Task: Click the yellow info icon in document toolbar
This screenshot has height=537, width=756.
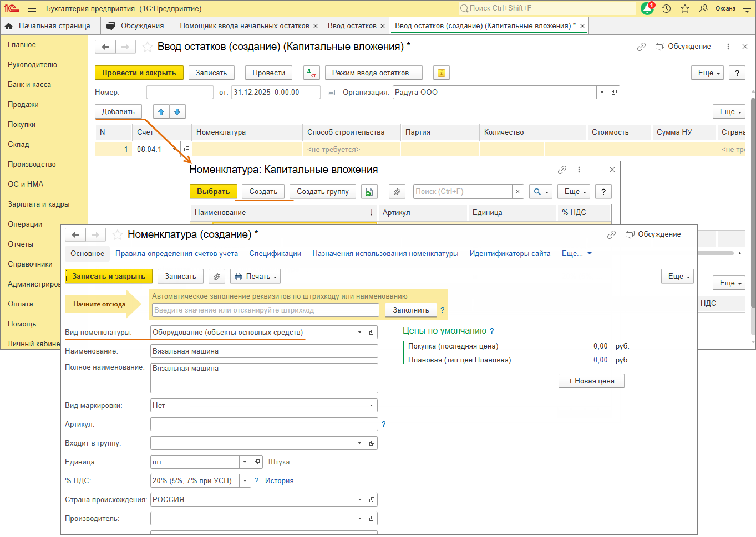Action: [442, 73]
